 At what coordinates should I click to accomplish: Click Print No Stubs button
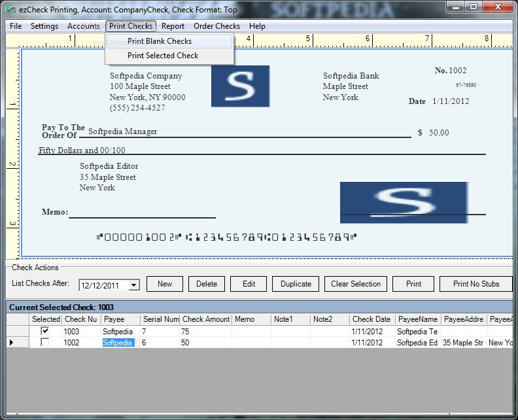tap(476, 284)
